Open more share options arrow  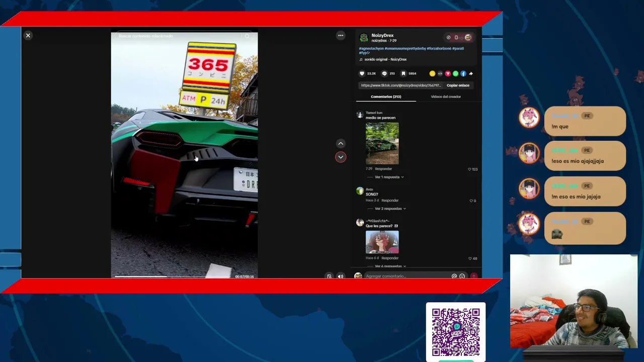point(471,73)
